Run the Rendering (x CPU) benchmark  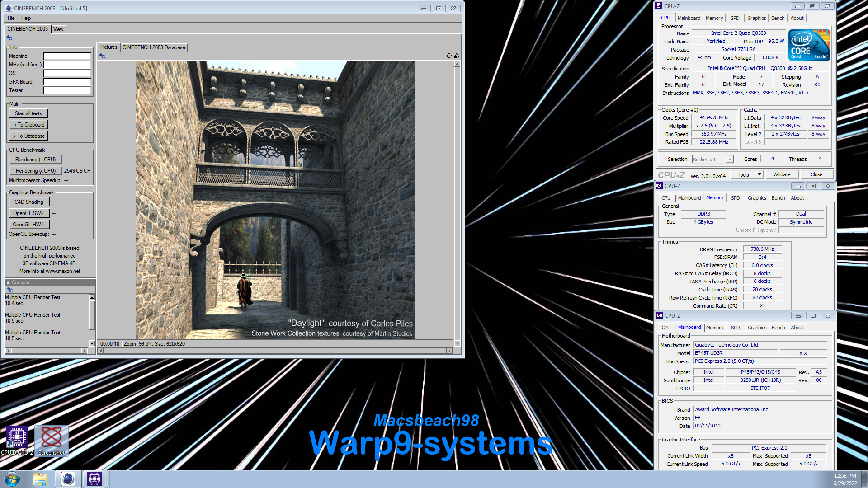[x=36, y=171]
